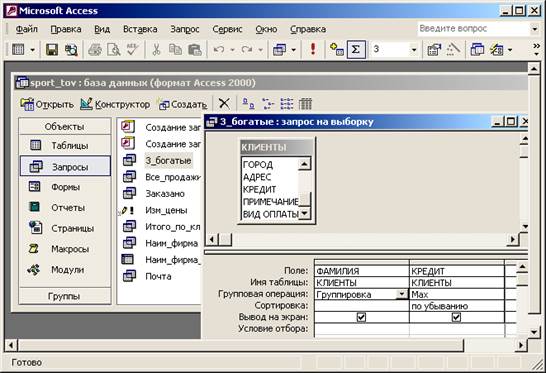Click the Undo arrow icon
The image size is (546, 373).
(x=219, y=50)
